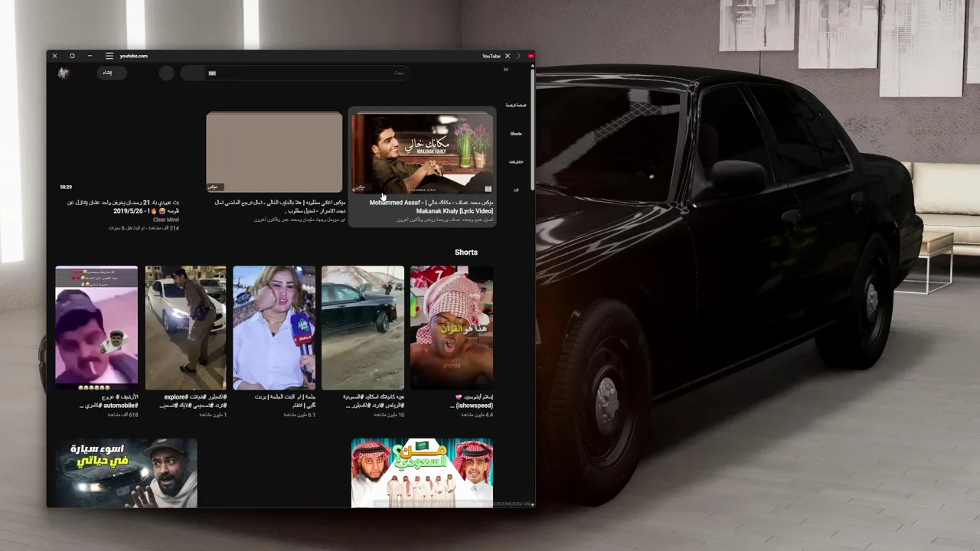The width and height of the screenshot is (980, 551).
Task: Click the create button in header
Action: [x=112, y=73]
